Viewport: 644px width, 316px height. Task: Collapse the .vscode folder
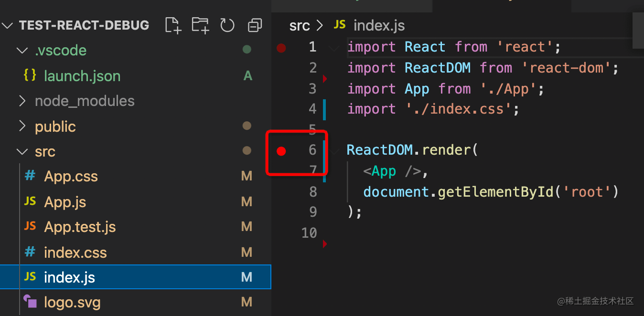click(x=22, y=51)
